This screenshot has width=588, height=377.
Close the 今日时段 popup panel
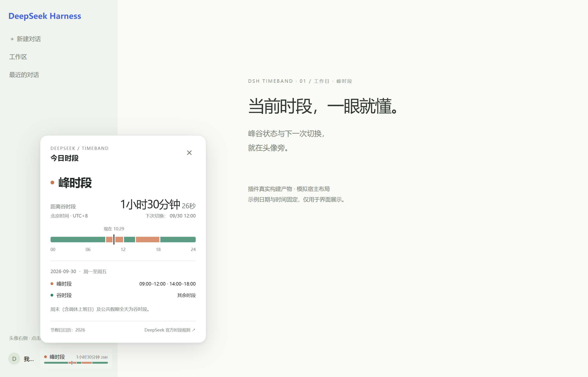pos(189,153)
